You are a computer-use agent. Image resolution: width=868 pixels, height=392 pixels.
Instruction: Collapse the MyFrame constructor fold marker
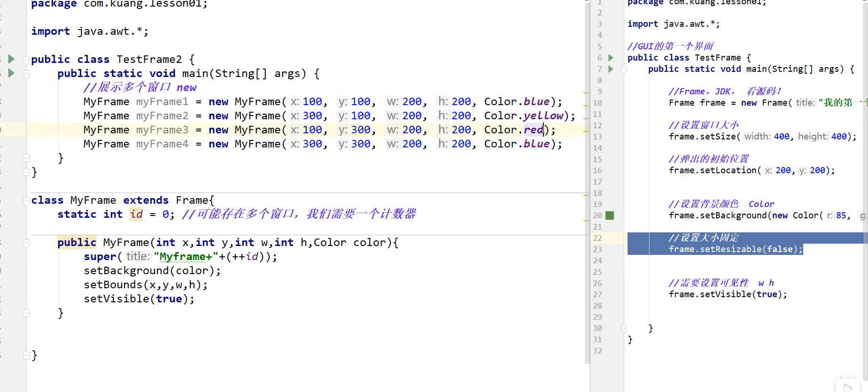click(27, 243)
